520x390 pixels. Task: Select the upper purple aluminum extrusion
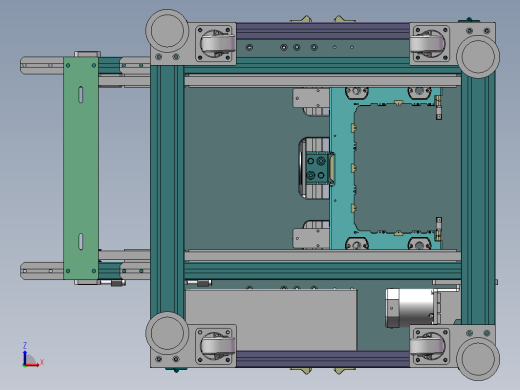click(x=323, y=31)
